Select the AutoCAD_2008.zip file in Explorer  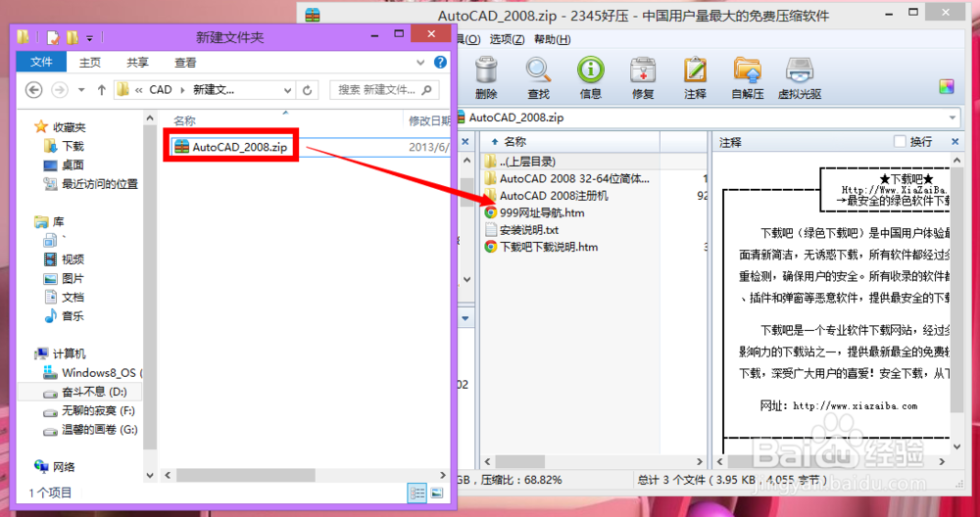231,147
